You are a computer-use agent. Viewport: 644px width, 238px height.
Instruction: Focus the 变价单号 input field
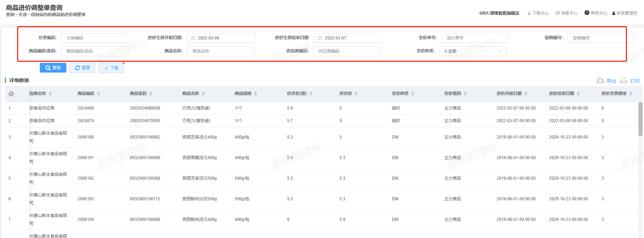pos(475,38)
